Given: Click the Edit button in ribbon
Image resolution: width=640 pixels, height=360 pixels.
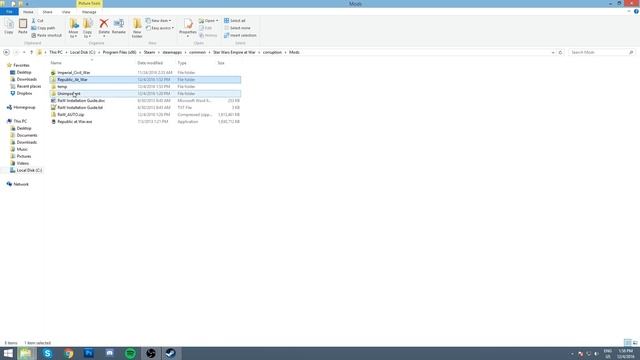Looking at the screenshot, I should click(x=206, y=28).
